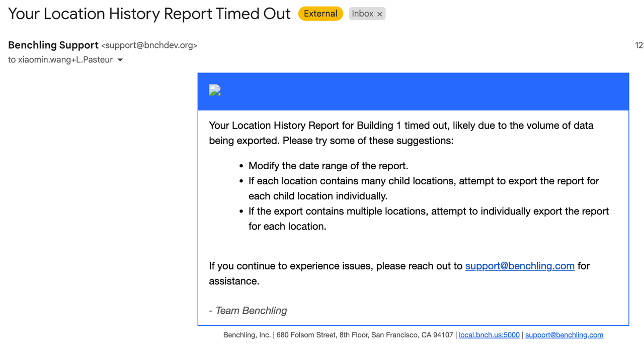Remove the Inbox label with its x
The image size is (644, 347).
click(x=380, y=14)
